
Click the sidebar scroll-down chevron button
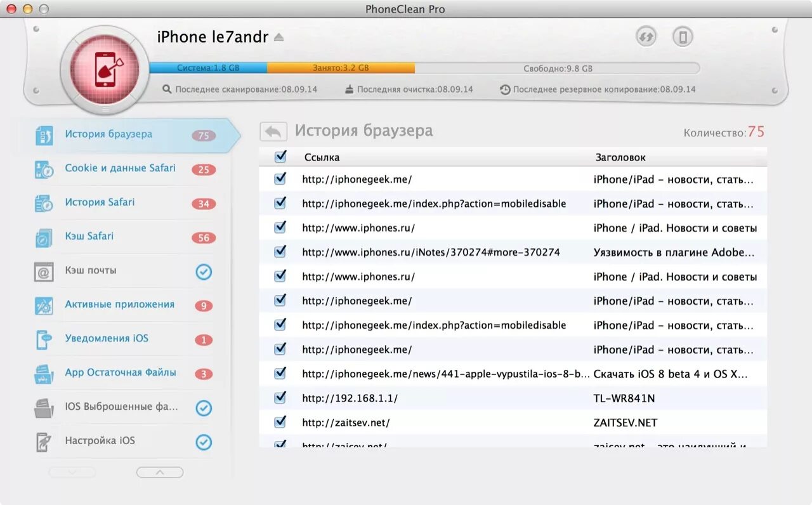click(x=72, y=472)
